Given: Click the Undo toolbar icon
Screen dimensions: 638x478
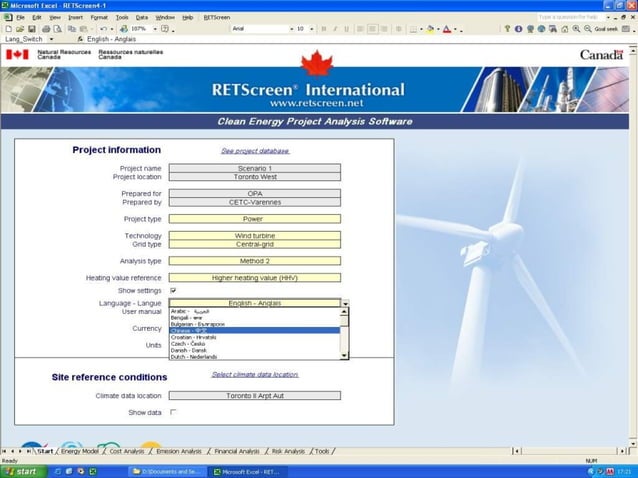Looking at the screenshot, I should tap(103, 29).
